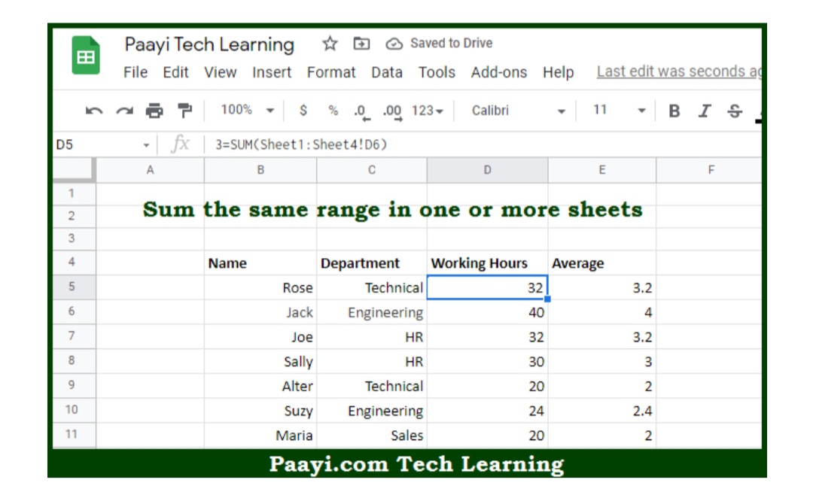Open the zoom 100% dropdown

pyautogui.click(x=248, y=110)
